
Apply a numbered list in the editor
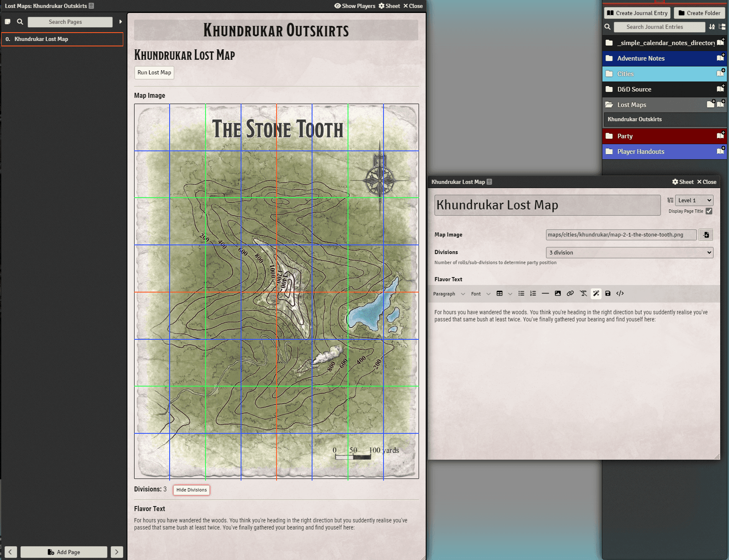(x=533, y=293)
